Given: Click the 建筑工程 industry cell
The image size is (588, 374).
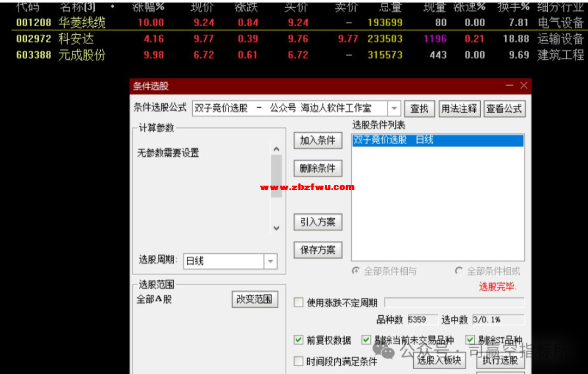Looking at the screenshot, I should 561,55.
